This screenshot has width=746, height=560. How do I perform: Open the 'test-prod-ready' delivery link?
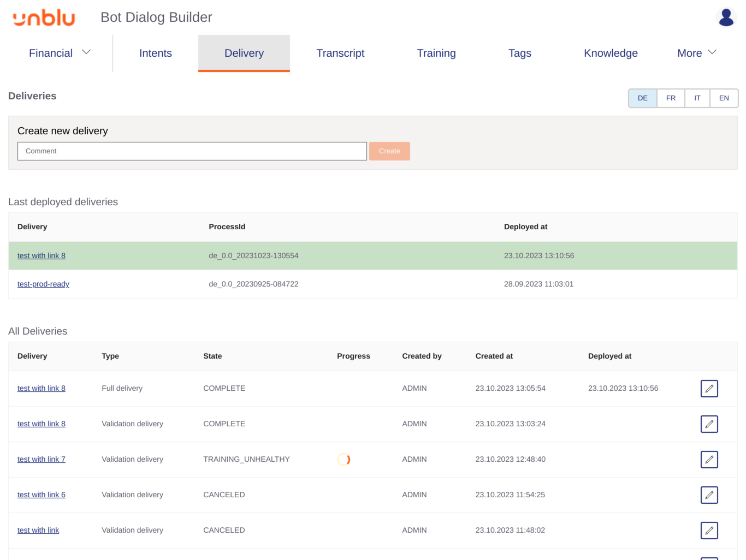pos(43,284)
